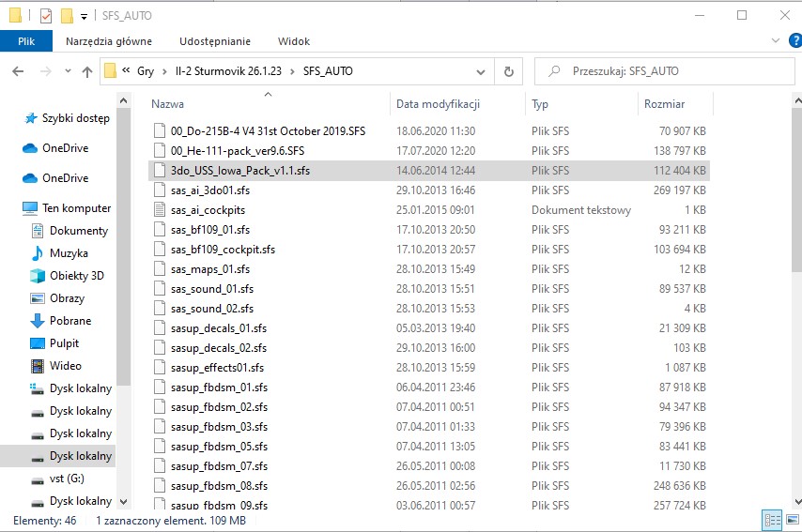The height and width of the screenshot is (532, 802).
Task: Click the properties checkmark quick access icon
Action: [x=45, y=16]
